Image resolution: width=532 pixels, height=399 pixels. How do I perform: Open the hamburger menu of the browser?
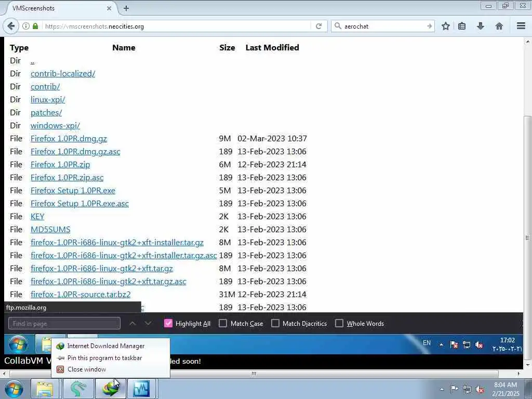click(521, 26)
